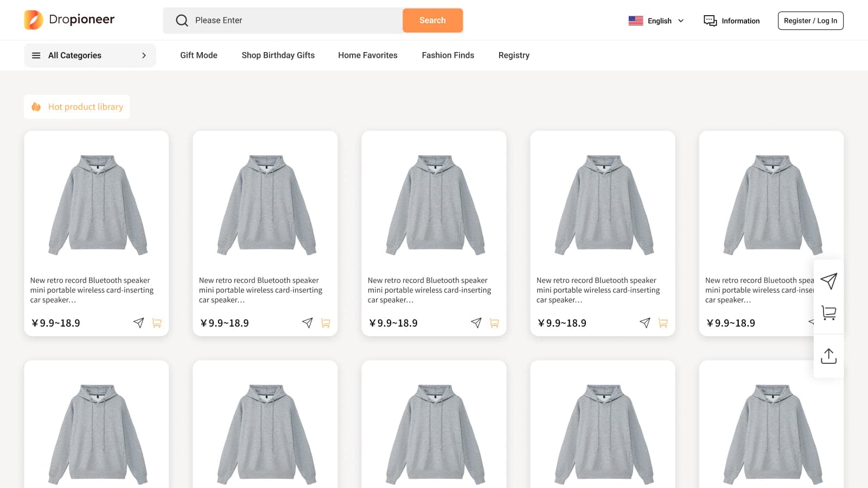This screenshot has height=488, width=868.
Task: Click the send icon on third product card
Action: [x=476, y=323]
